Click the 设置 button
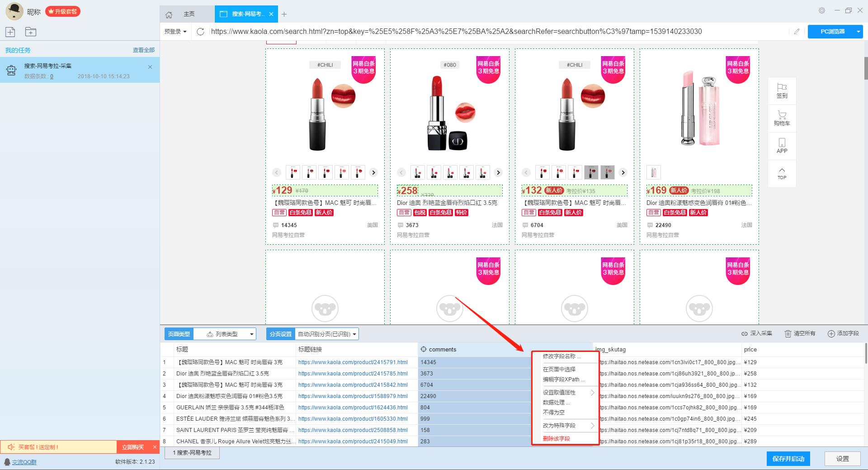868x470 pixels. click(843, 459)
